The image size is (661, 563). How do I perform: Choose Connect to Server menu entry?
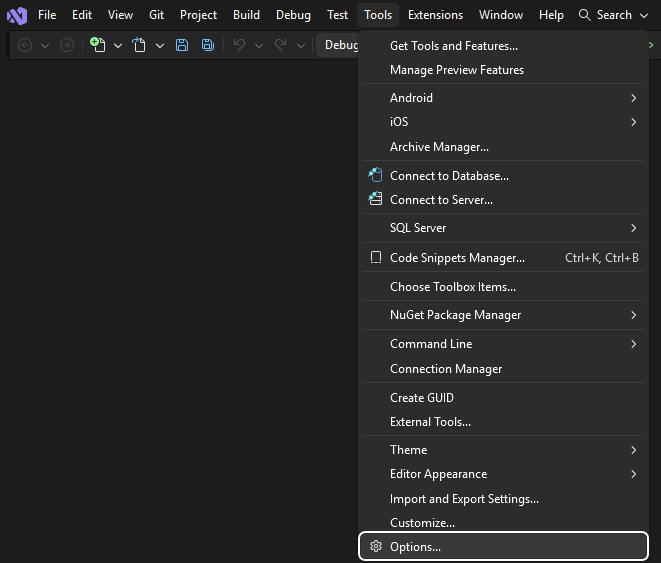point(503,200)
